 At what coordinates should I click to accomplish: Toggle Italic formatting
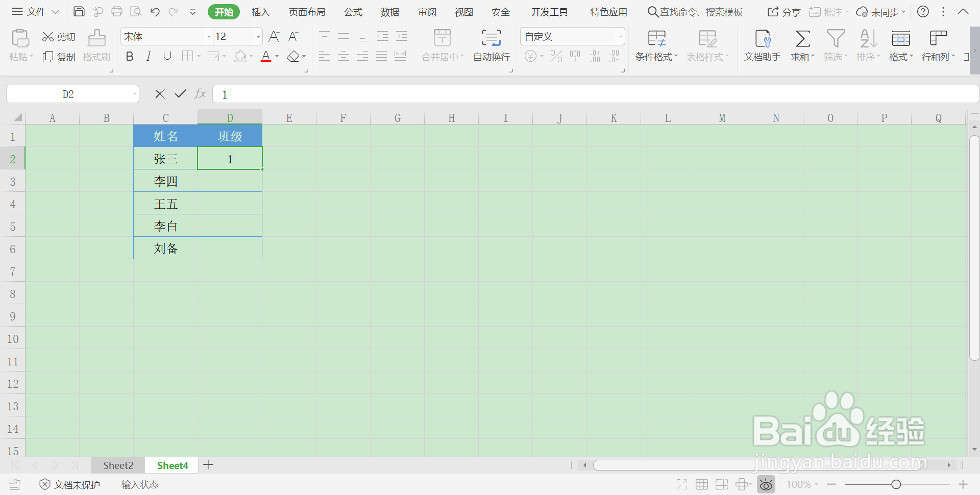click(x=149, y=56)
